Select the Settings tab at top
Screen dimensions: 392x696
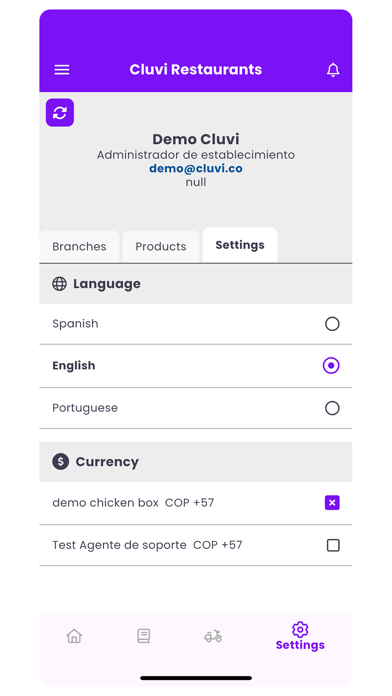(240, 245)
